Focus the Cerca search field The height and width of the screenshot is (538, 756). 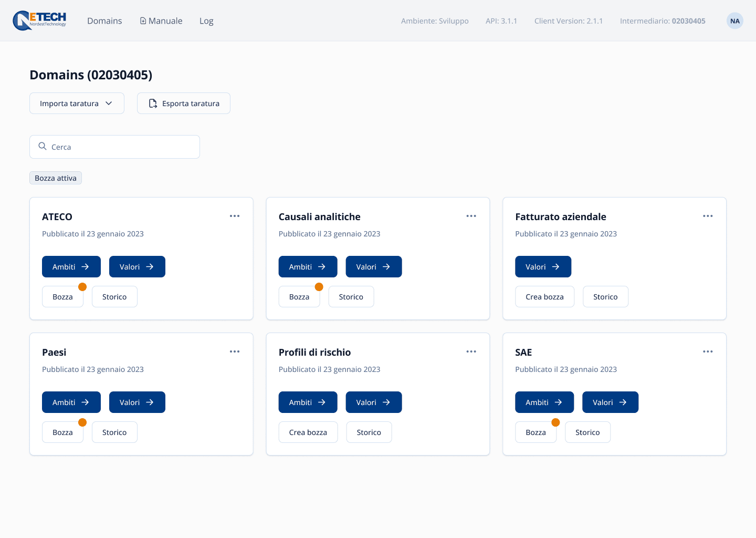point(121,147)
